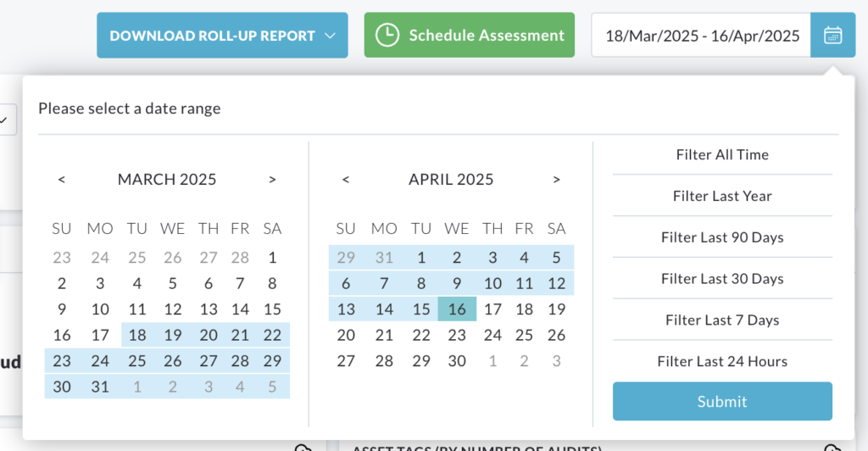Submit the selected date range
This screenshot has height=451, width=868.
pyautogui.click(x=722, y=401)
